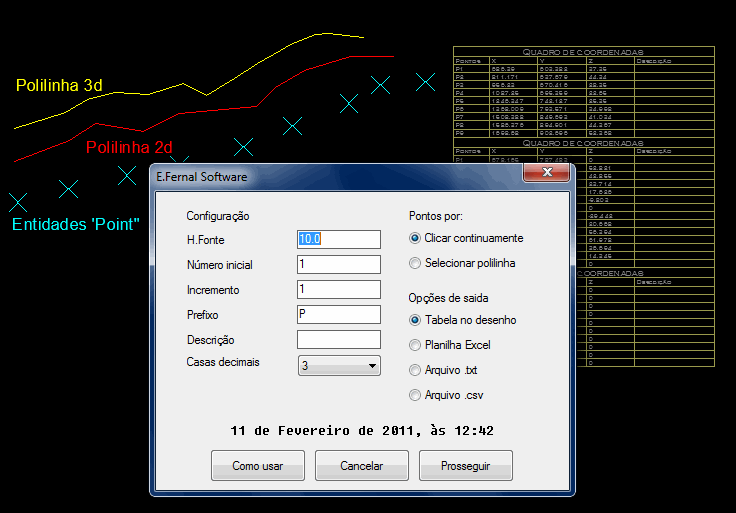Open the Casas decimais dropdown
This screenshot has height=513, width=736.
coord(339,366)
